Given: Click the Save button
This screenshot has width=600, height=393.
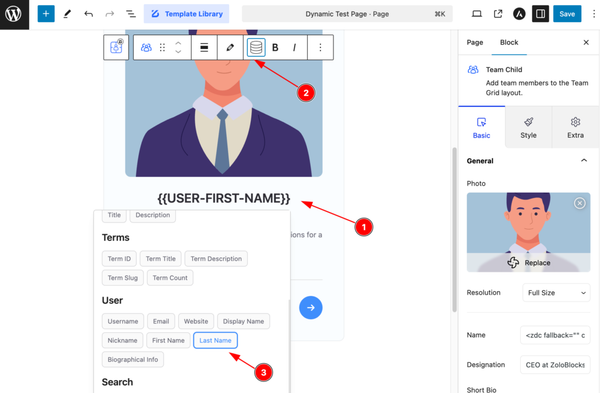Looking at the screenshot, I should coord(567,14).
